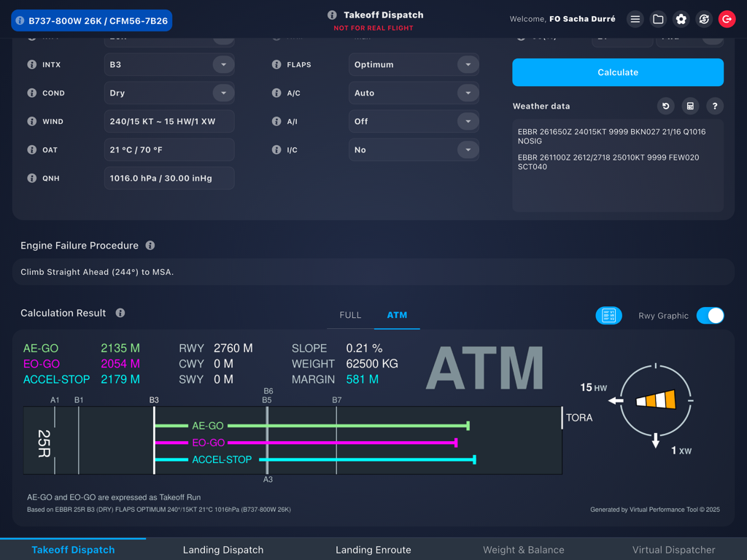
Task: Click the QNH input field
Action: pyautogui.click(x=169, y=178)
